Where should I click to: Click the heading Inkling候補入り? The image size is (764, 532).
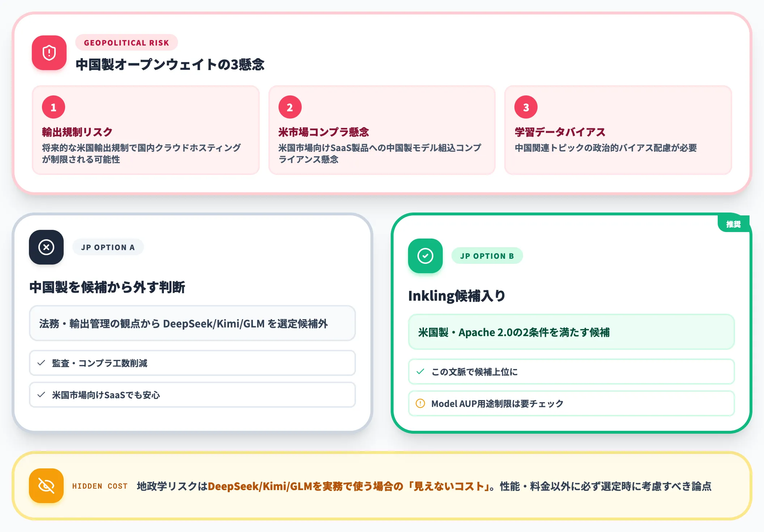(457, 296)
